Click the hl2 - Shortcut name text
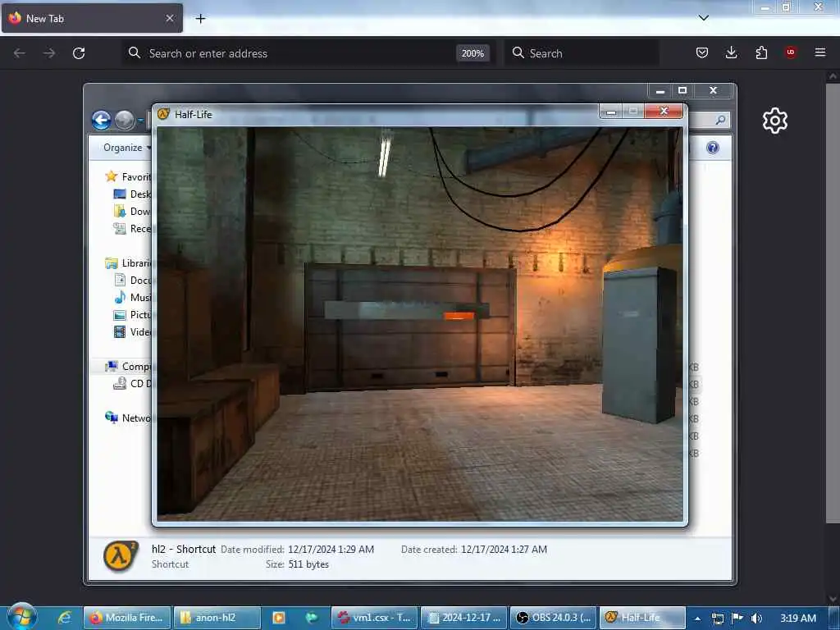 point(184,549)
